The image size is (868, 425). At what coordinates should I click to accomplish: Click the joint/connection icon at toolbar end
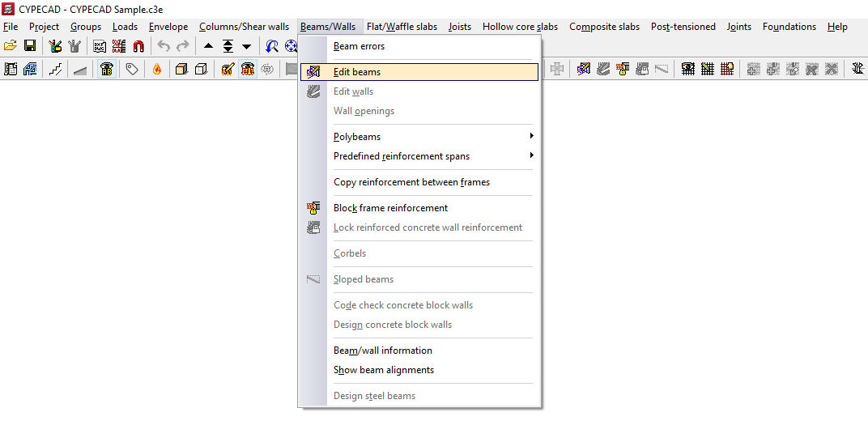click(x=857, y=69)
